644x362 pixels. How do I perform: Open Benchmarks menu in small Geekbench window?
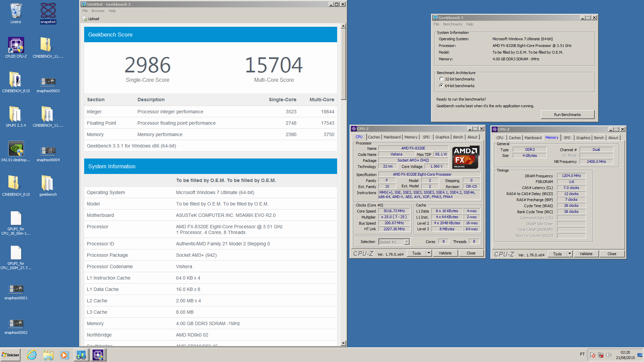[452, 24]
